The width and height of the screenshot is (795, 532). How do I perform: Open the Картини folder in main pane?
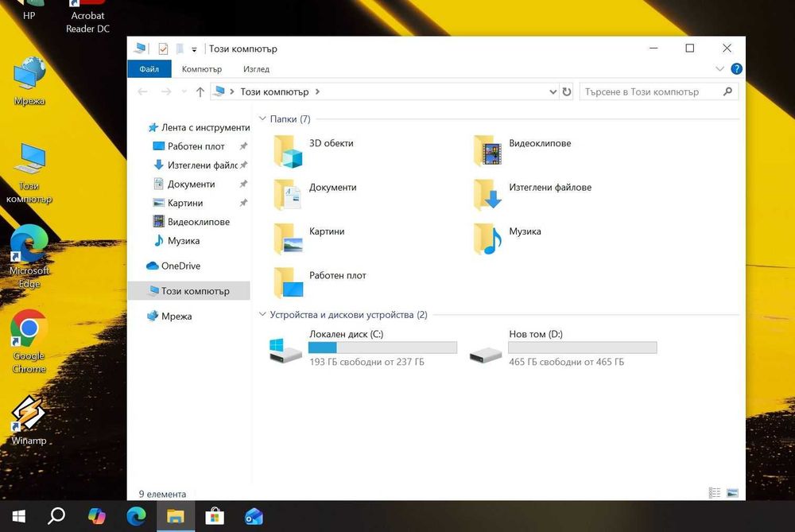click(308, 239)
